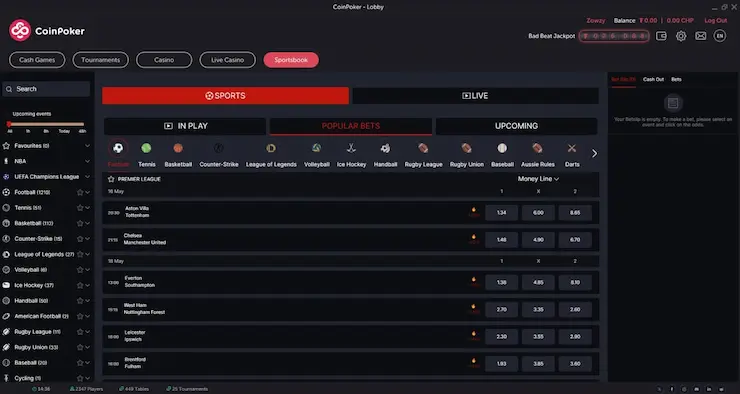Set upcoming events slider to 1h

28,131
